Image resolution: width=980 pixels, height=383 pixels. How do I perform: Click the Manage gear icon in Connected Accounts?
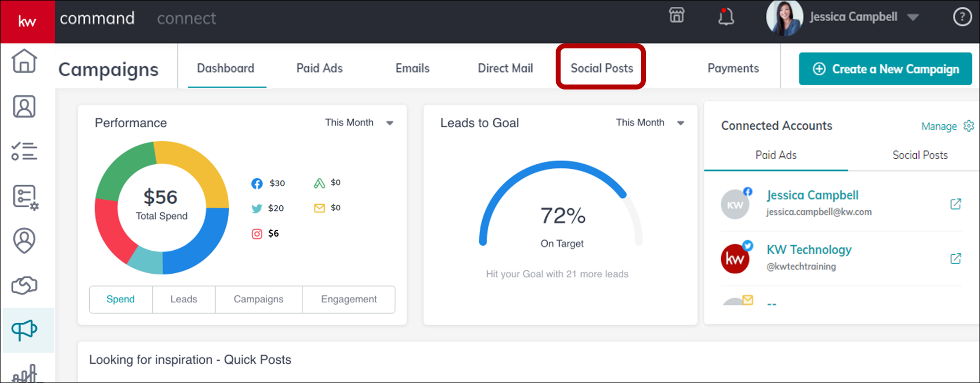969,126
